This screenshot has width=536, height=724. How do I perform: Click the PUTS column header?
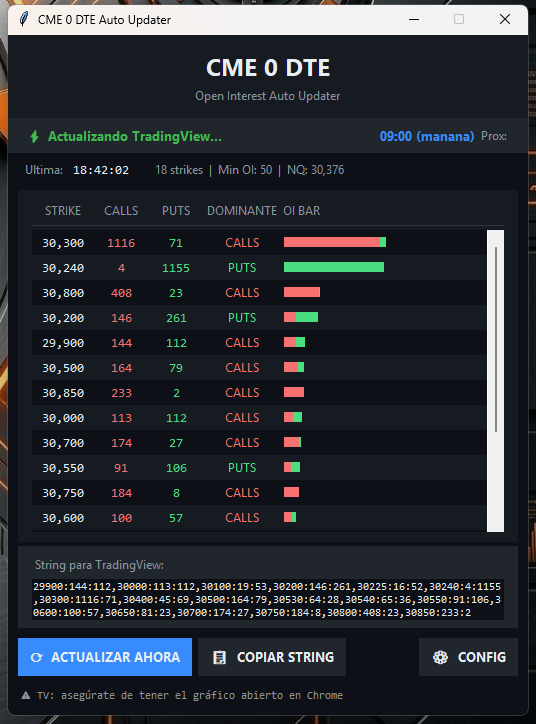coord(176,211)
